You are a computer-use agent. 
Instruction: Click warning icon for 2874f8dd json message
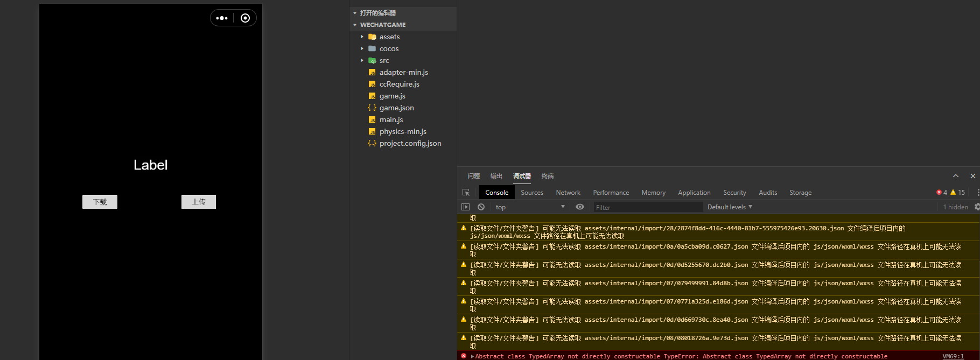click(464, 228)
